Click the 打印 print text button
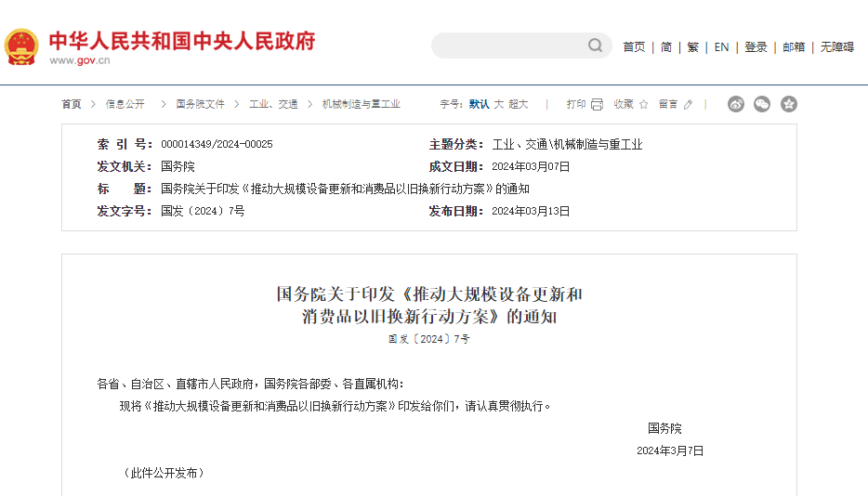Screen dimensions: 868x496 [576, 104]
